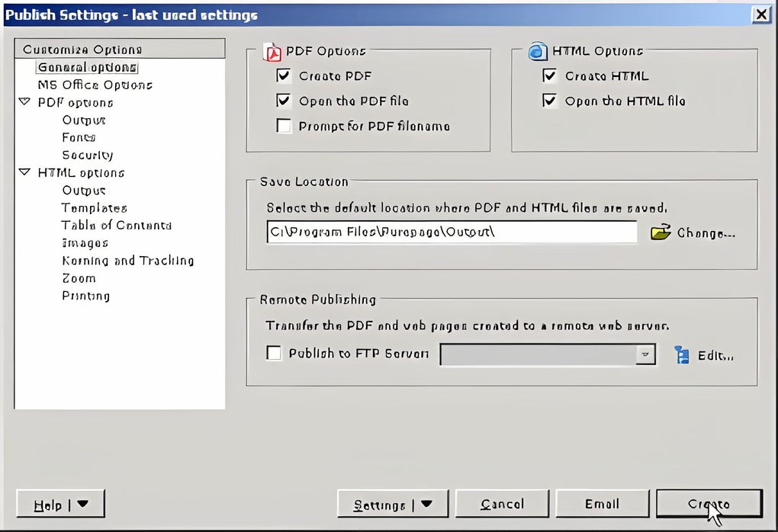Select Kerning and Tracking in the sidebar

(x=127, y=261)
